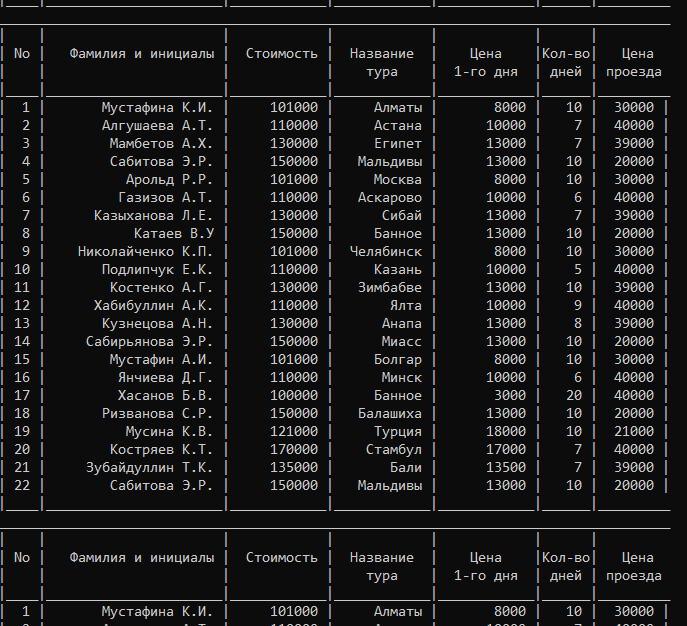Select the tour name Зимбабве
687x626 pixels.
click(x=390, y=287)
